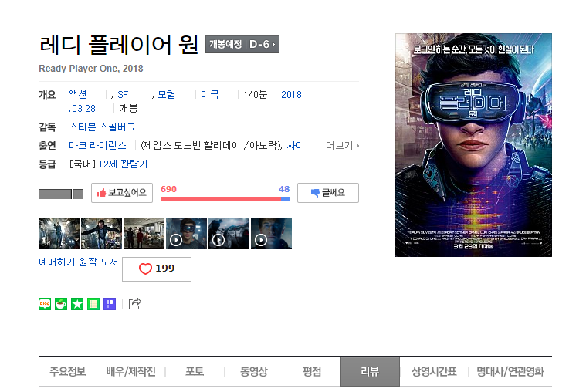Click the green star bookmark icon
The height and width of the screenshot is (392, 586).
coord(77,304)
